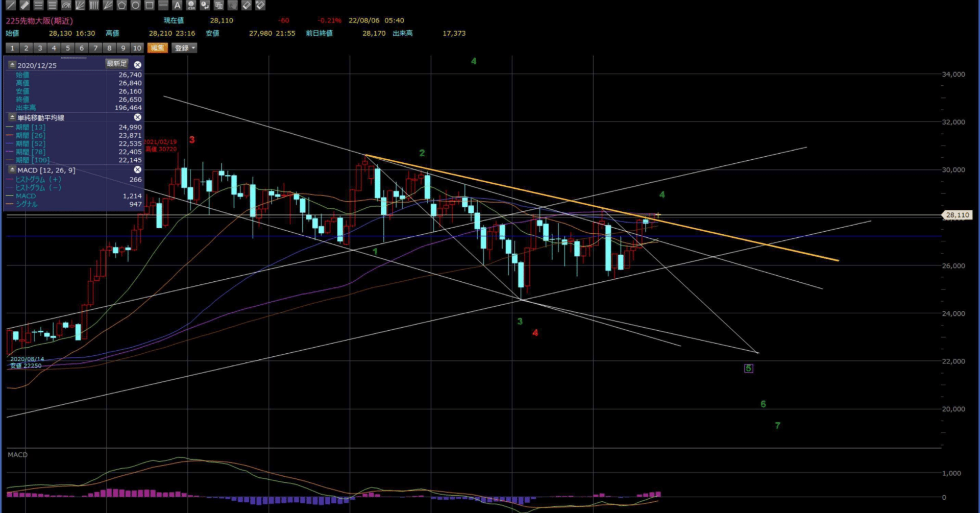This screenshot has width=980, height=513.
Task: Click the data panel drag handle
Action: pyautogui.click(x=74, y=58)
